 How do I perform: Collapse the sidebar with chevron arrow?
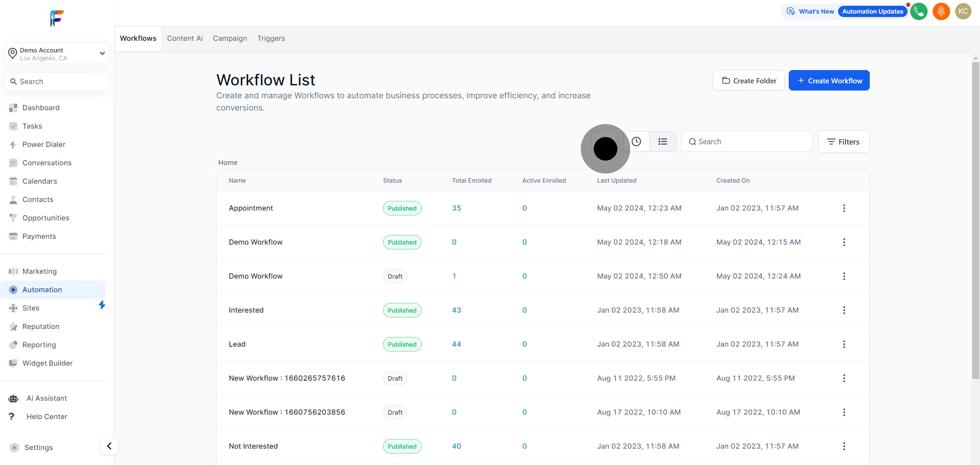point(109,446)
